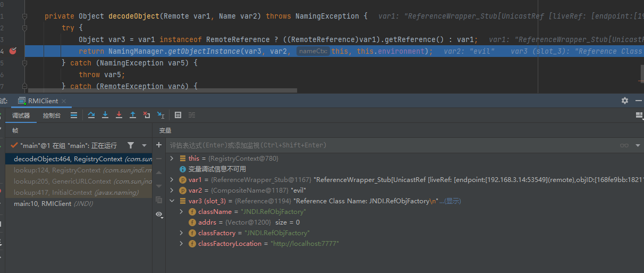Click the fold marker at the try line
Image resolution: width=644 pixels, height=273 pixels.
[x=25, y=28]
